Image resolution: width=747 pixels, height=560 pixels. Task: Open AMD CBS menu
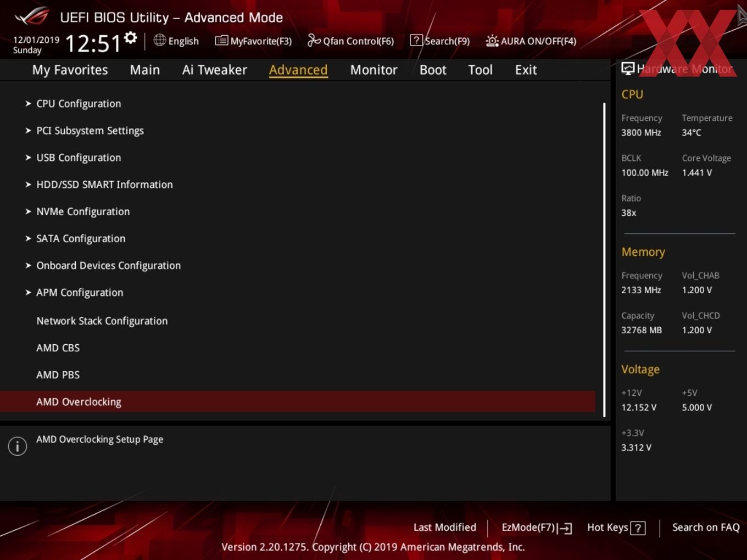coord(58,348)
